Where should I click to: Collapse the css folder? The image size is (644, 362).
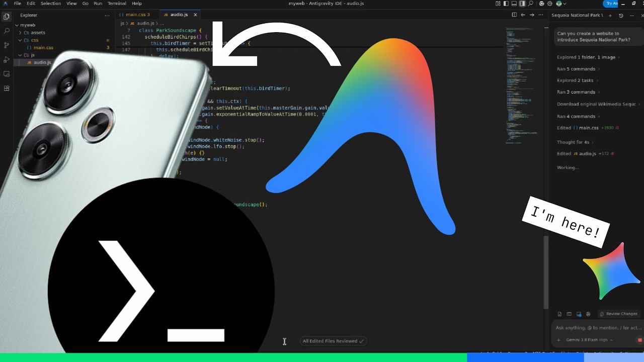(20, 40)
